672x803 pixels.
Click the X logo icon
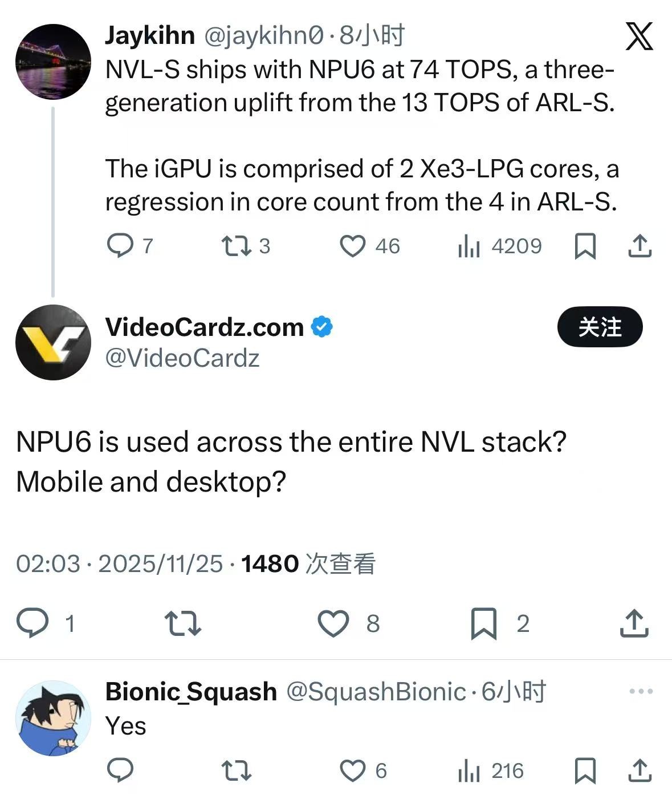pyautogui.click(x=639, y=36)
